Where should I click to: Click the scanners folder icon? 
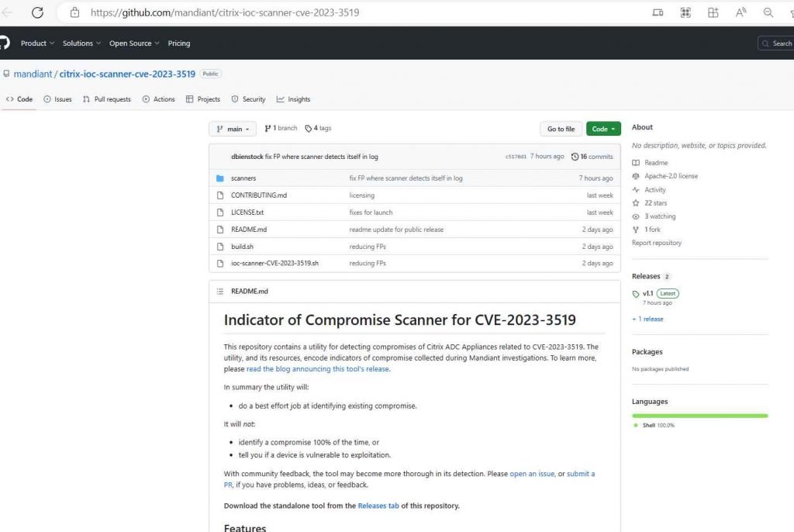(219, 178)
